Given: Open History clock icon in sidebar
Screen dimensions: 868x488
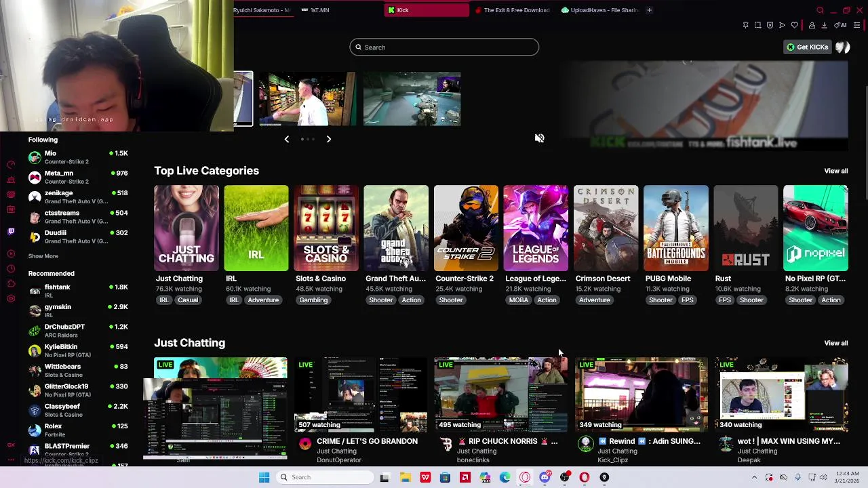Looking at the screenshot, I should (11, 269).
